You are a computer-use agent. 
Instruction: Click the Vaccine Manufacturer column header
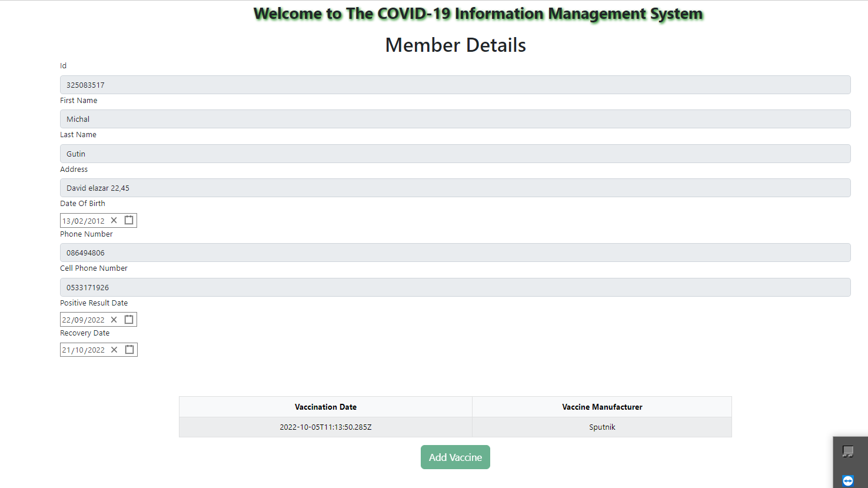[601, 406]
